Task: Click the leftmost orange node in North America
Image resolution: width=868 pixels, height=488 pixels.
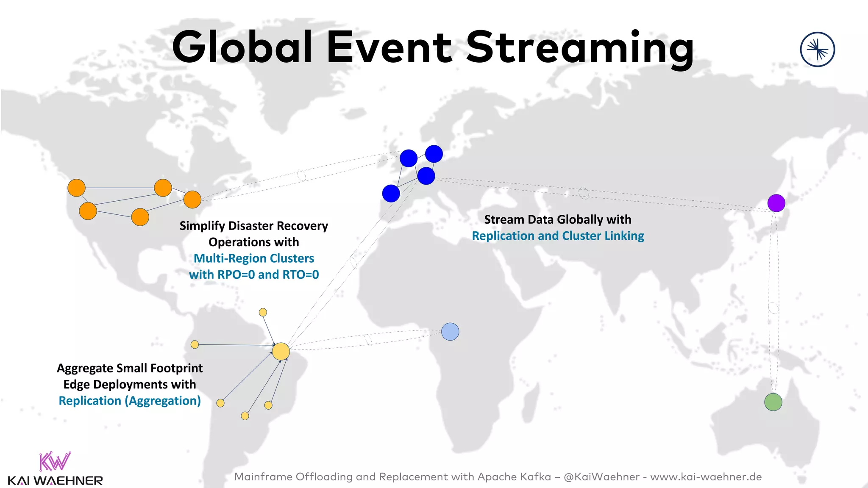Action: [x=77, y=188]
